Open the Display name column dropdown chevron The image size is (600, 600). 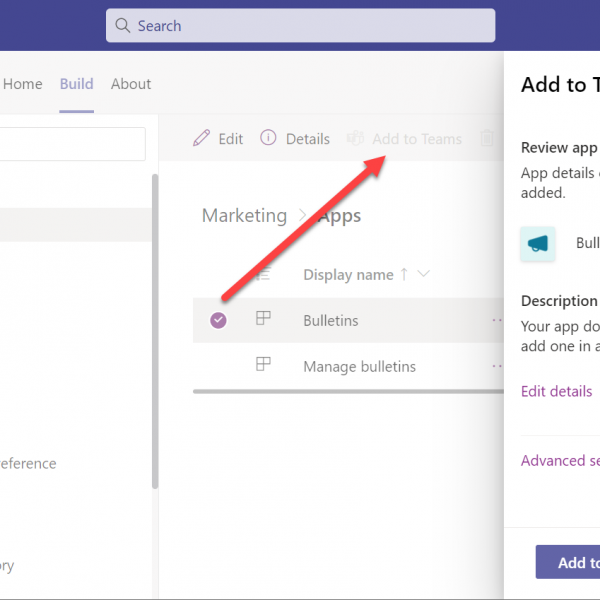coord(423,274)
